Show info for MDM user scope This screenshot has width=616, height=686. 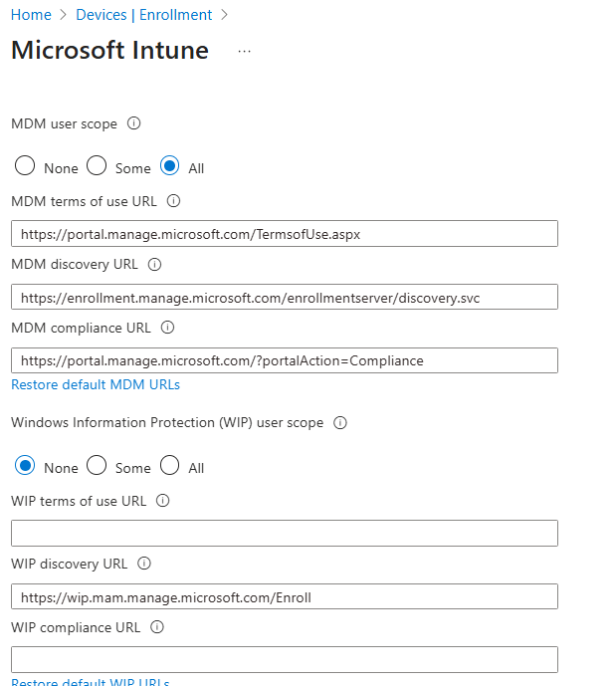[133, 123]
